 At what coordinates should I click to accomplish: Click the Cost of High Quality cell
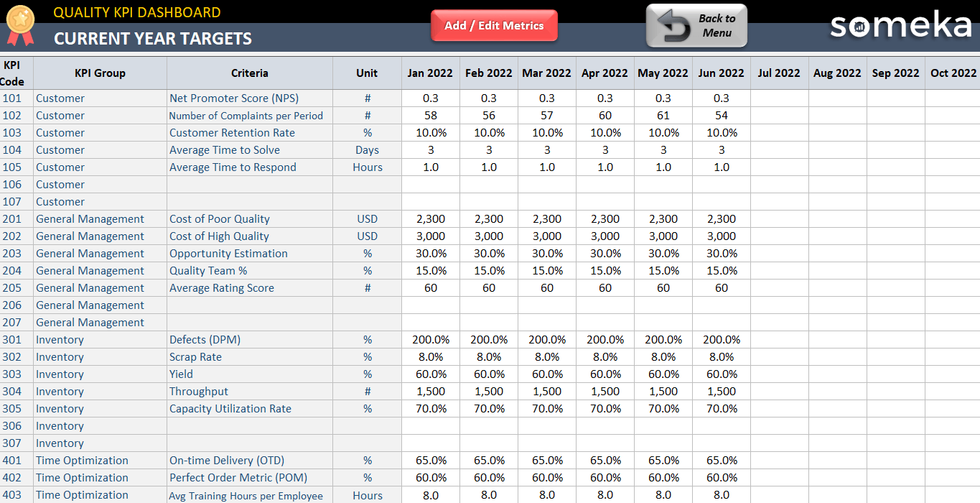(x=250, y=236)
